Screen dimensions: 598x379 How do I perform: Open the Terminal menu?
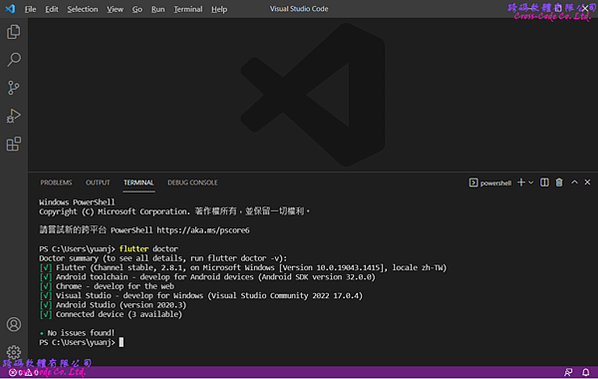coord(188,9)
